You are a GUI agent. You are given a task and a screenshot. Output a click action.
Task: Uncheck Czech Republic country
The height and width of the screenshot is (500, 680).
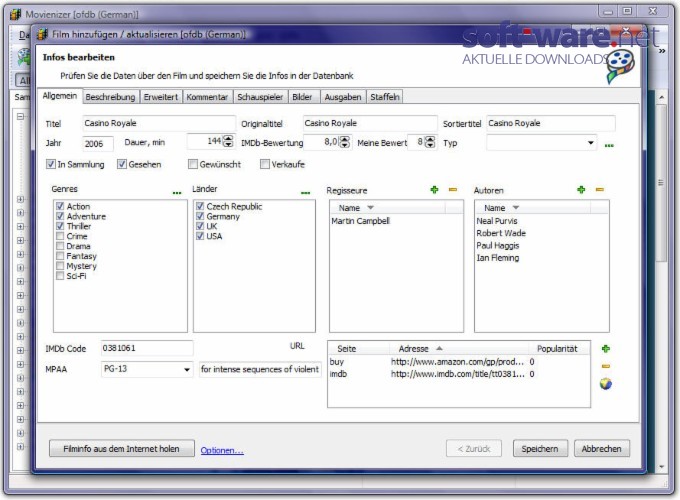click(x=200, y=206)
